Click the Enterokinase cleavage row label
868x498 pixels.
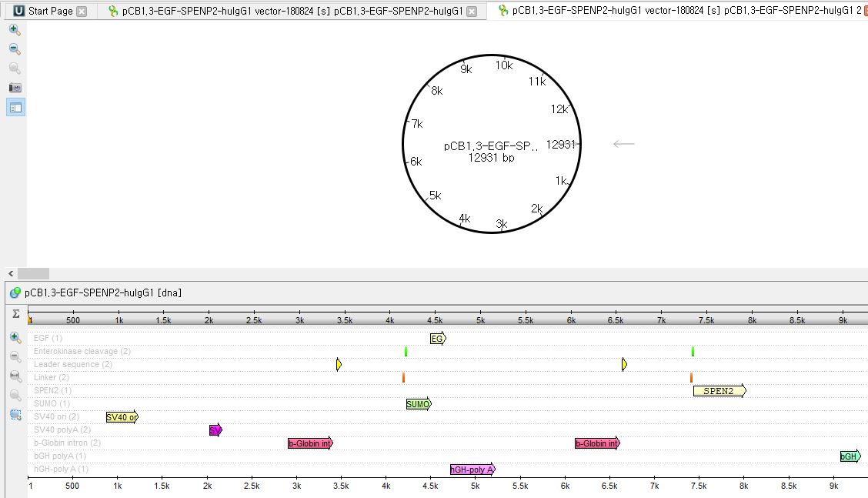coord(82,351)
